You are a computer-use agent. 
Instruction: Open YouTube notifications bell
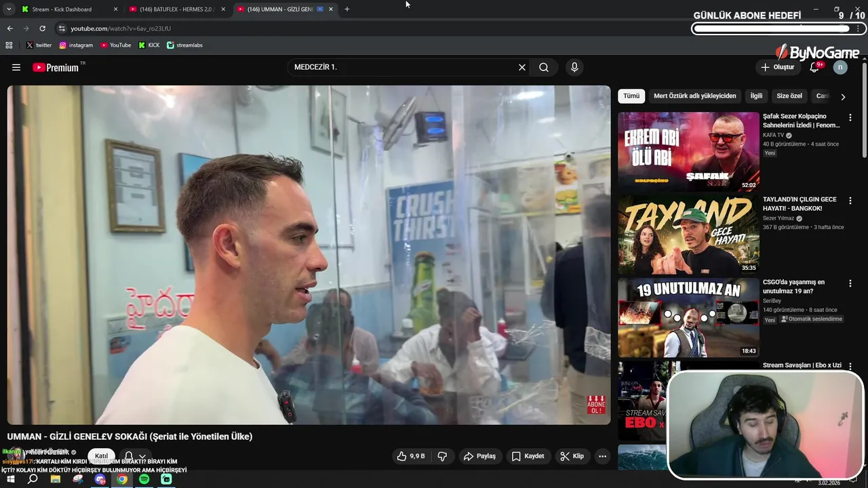click(815, 67)
